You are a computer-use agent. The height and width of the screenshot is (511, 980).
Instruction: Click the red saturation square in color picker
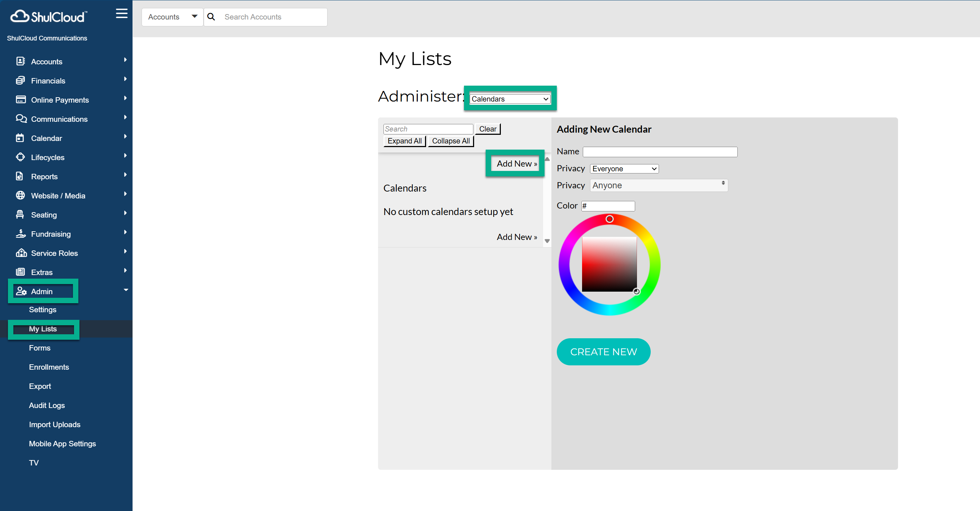pyautogui.click(x=609, y=264)
